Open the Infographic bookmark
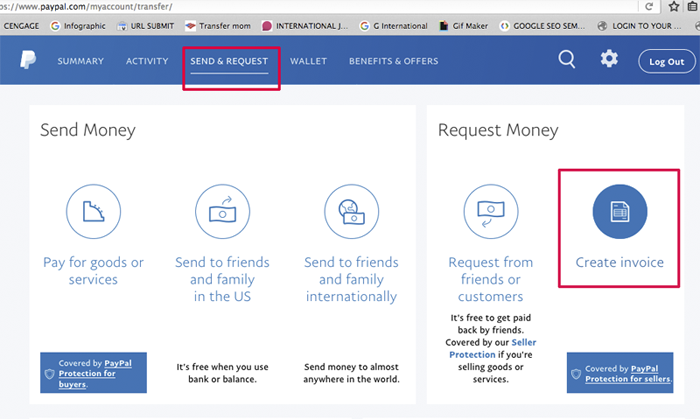The image size is (700, 419). (78, 26)
